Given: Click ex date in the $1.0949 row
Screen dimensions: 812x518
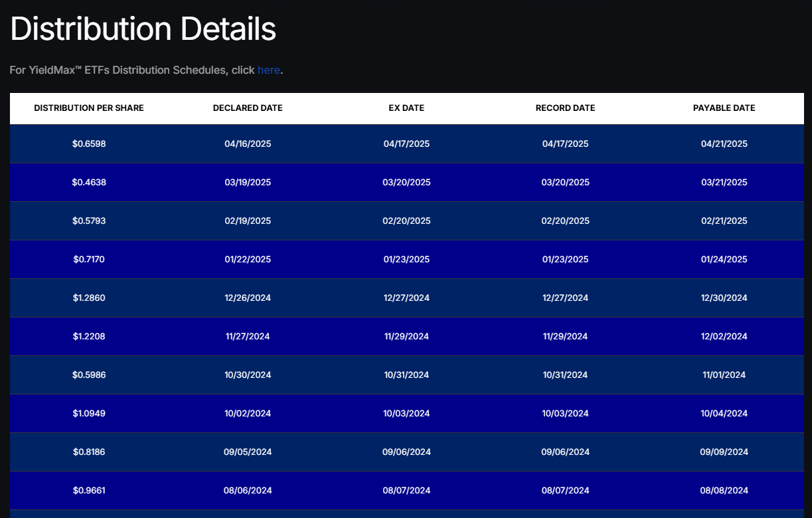Looking at the screenshot, I should (406, 413).
